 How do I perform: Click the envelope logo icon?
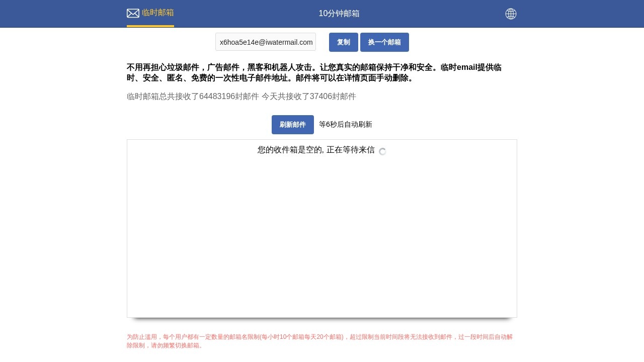coord(133,13)
